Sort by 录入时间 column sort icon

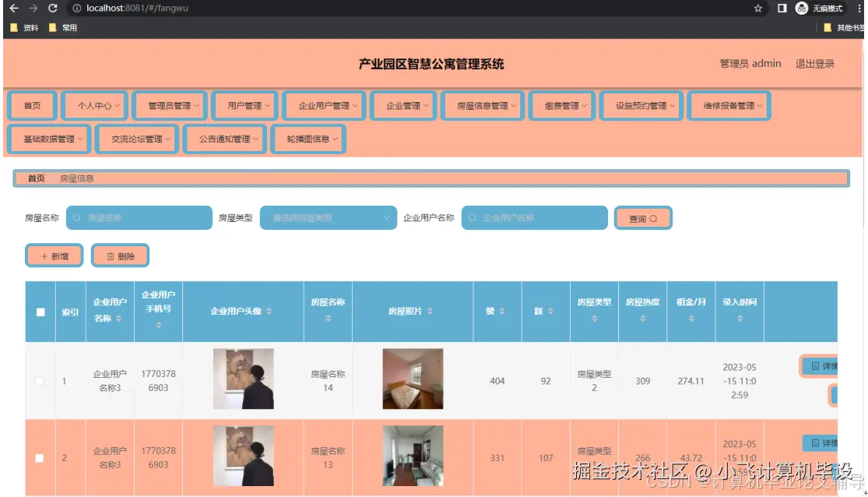[740, 319]
